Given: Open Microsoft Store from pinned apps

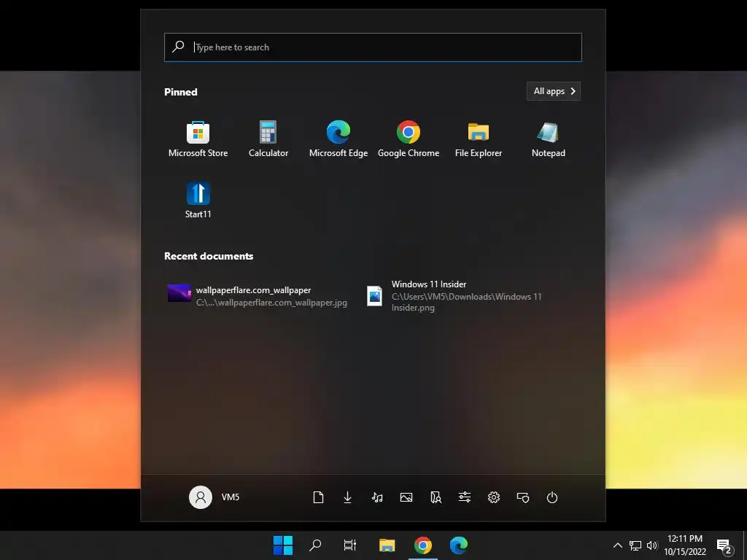Looking at the screenshot, I should 198,139.
